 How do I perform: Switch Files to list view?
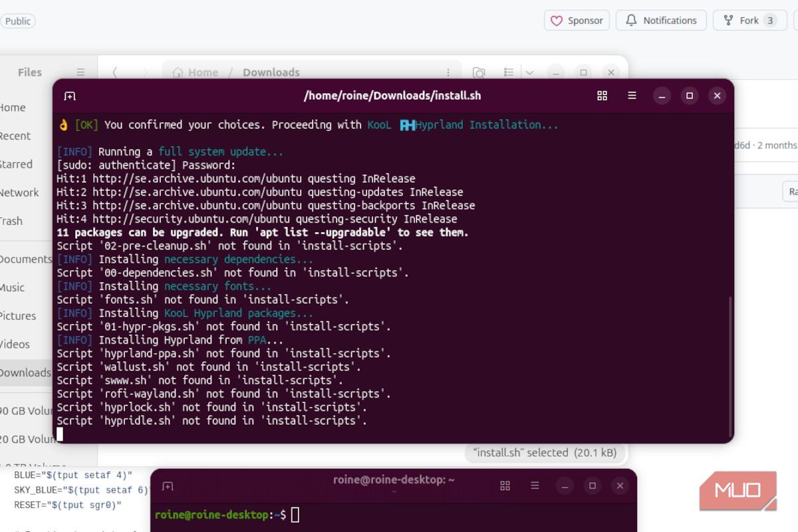click(509, 72)
